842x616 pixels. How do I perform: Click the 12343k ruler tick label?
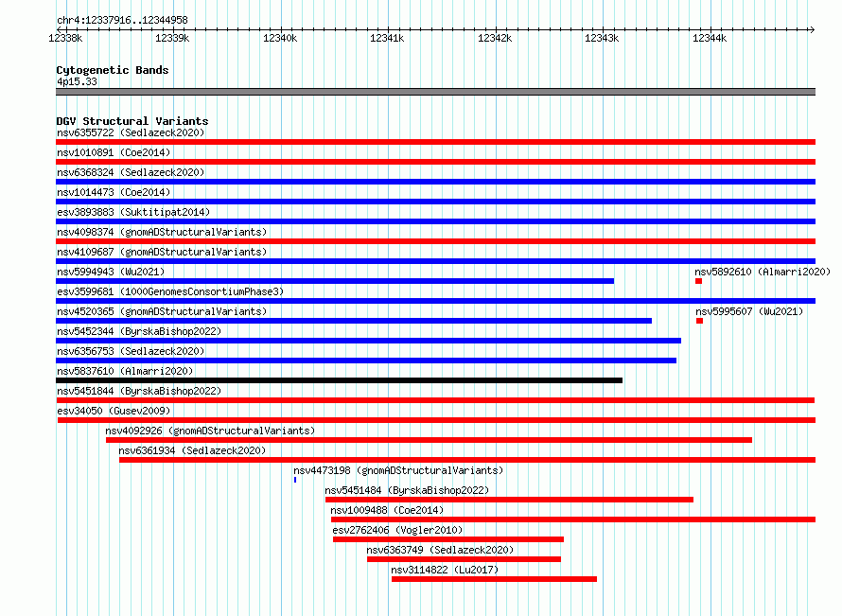coord(602,38)
